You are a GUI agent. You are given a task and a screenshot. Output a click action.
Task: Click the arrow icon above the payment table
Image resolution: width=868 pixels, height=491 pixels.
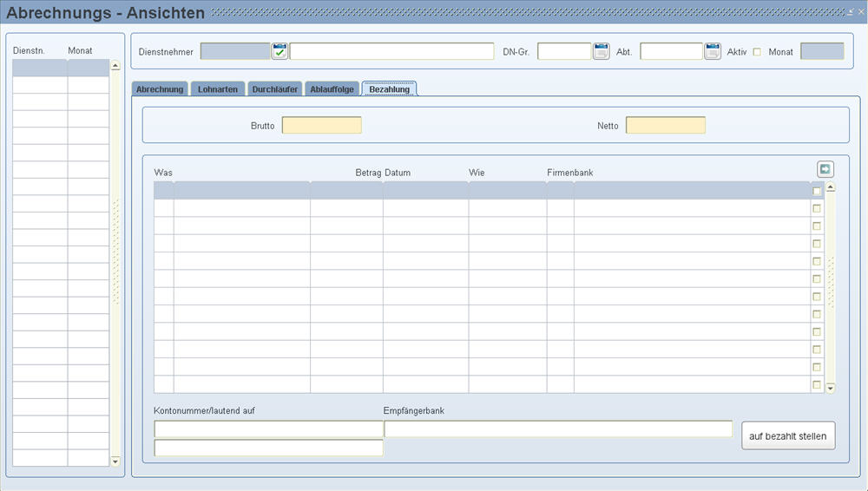825,170
